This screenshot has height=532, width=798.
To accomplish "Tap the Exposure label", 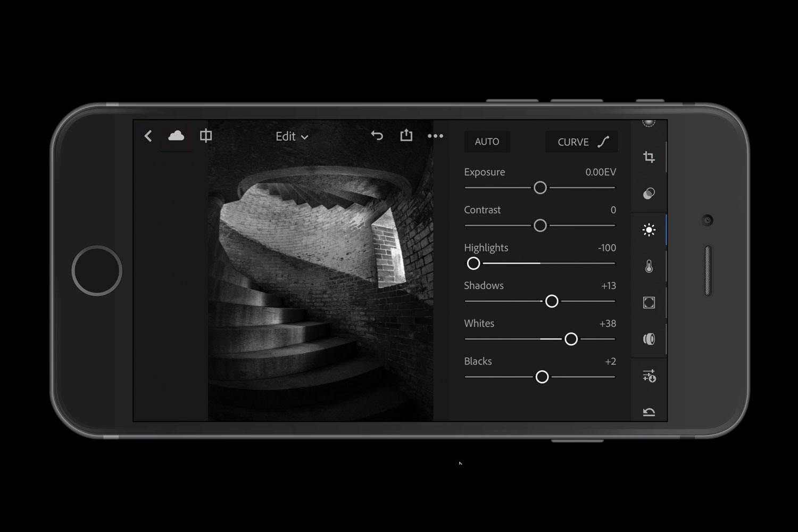I will pyautogui.click(x=484, y=172).
